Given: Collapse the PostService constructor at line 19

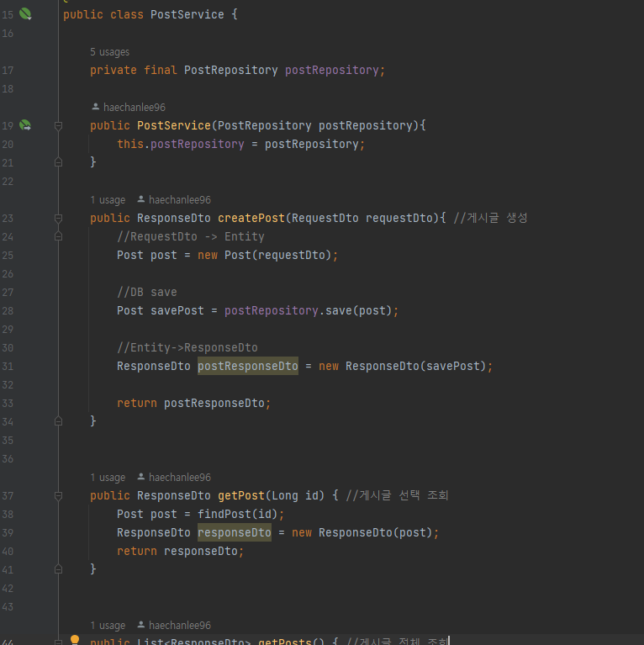Looking at the screenshot, I should click(x=58, y=126).
